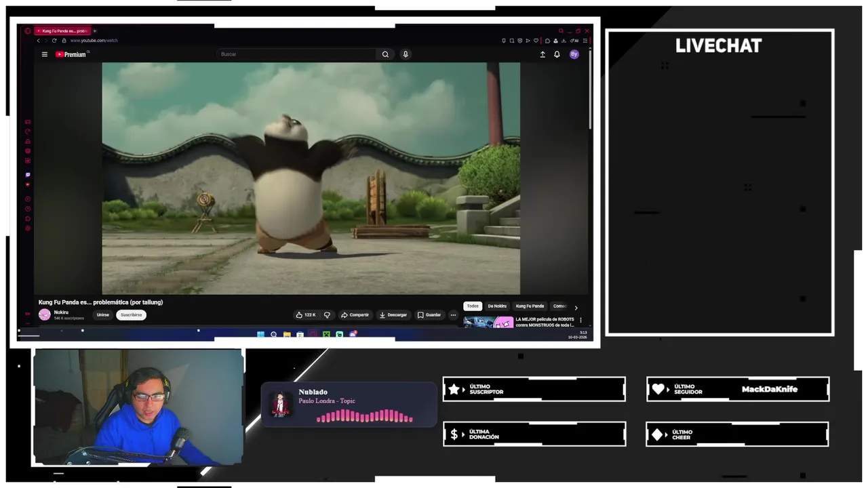Dislike the video with thumbs down
Viewport: 868px width, 488px height.
(327, 315)
